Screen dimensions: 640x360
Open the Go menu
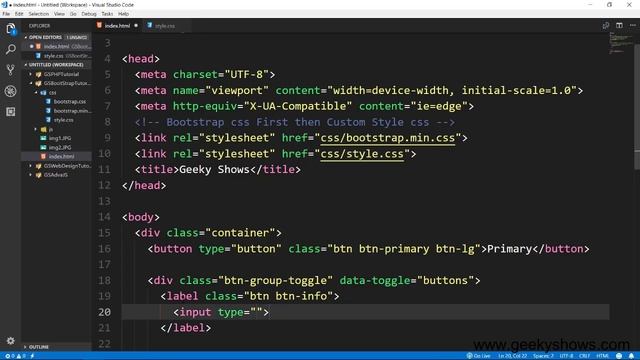tap(73, 14)
